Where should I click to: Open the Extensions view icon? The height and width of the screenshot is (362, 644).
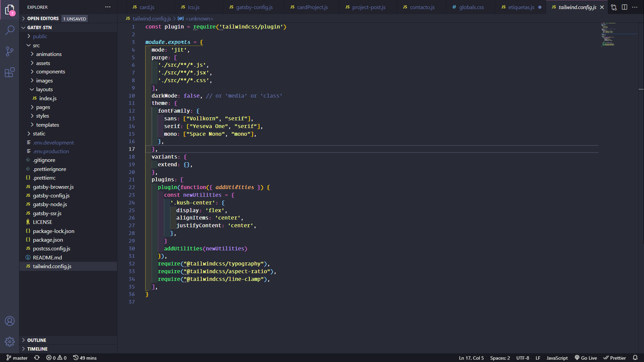[x=10, y=72]
